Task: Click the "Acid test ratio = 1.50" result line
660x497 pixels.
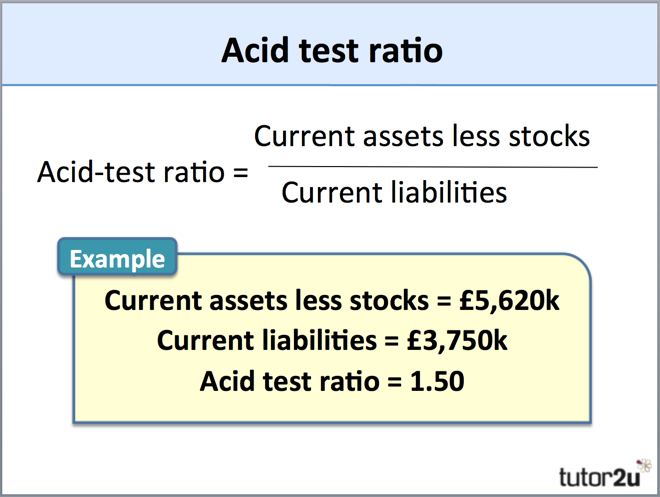Action: pos(332,380)
